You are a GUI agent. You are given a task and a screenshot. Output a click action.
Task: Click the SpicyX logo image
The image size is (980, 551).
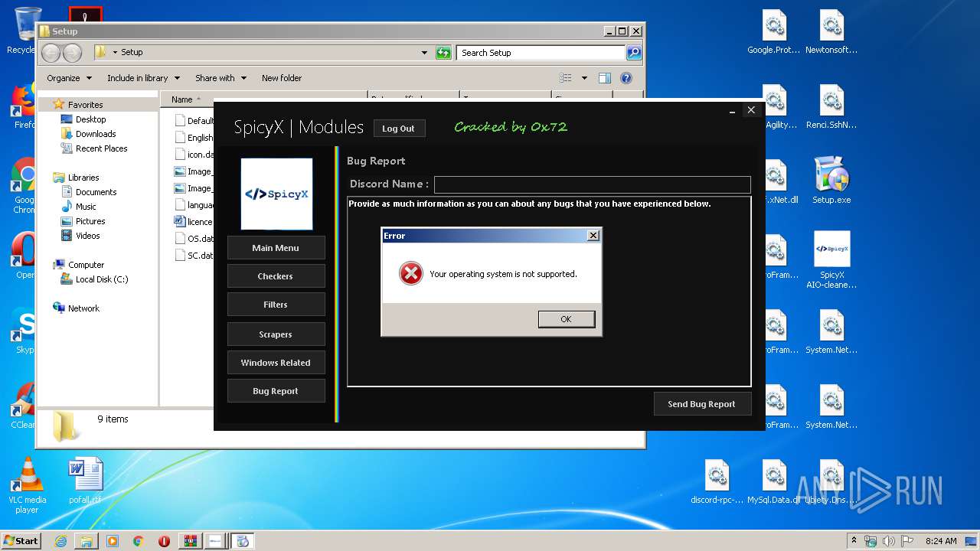coord(276,194)
